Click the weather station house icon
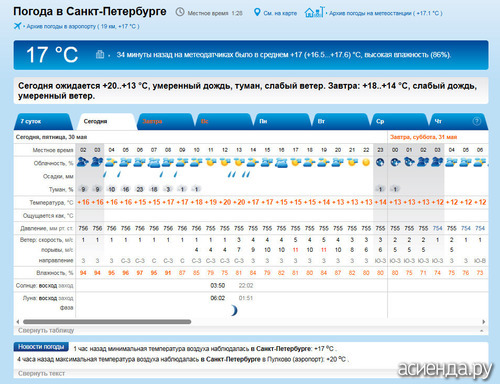This screenshot has width=500, height=384. (314, 12)
